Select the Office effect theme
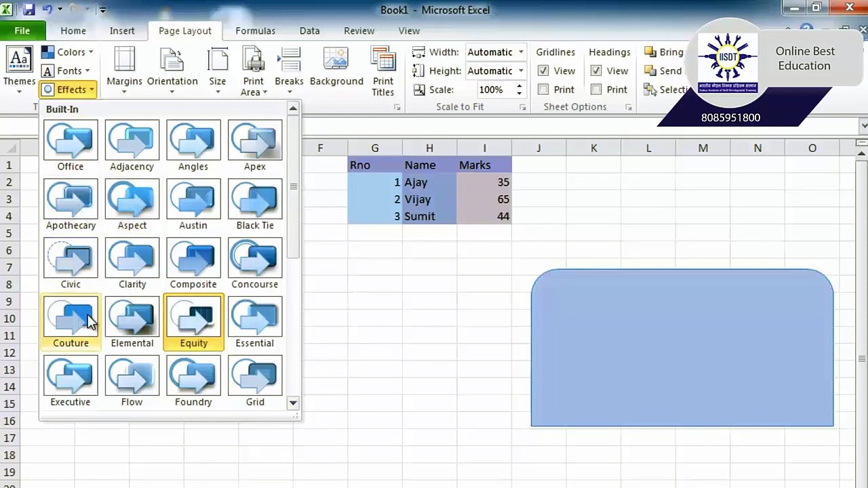The width and height of the screenshot is (868, 488). pyautogui.click(x=71, y=146)
